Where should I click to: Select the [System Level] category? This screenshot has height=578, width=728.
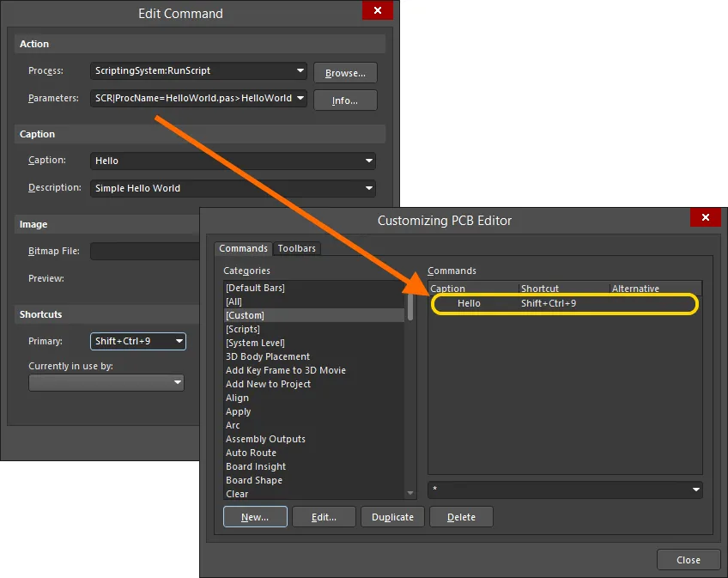314,343
